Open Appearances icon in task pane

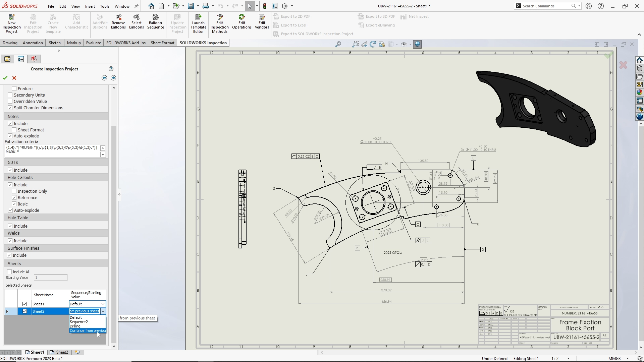pos(639,93)
